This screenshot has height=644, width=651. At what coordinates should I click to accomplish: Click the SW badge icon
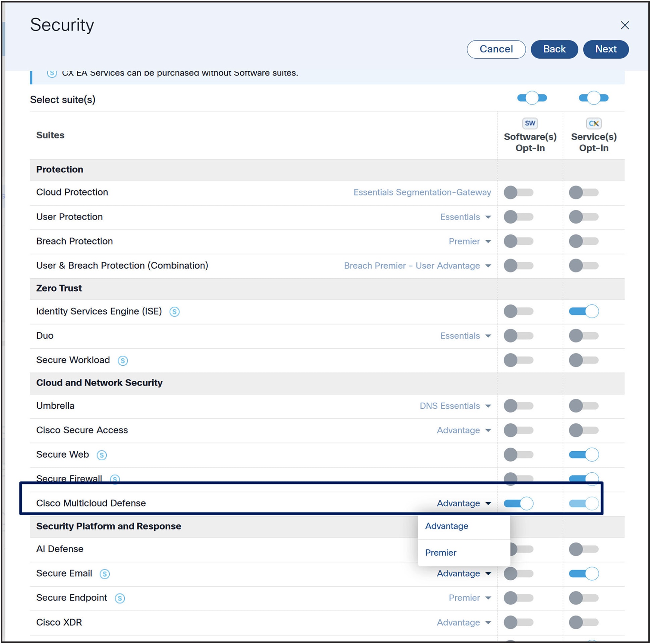pyautogui.click(x=530, y=123)
